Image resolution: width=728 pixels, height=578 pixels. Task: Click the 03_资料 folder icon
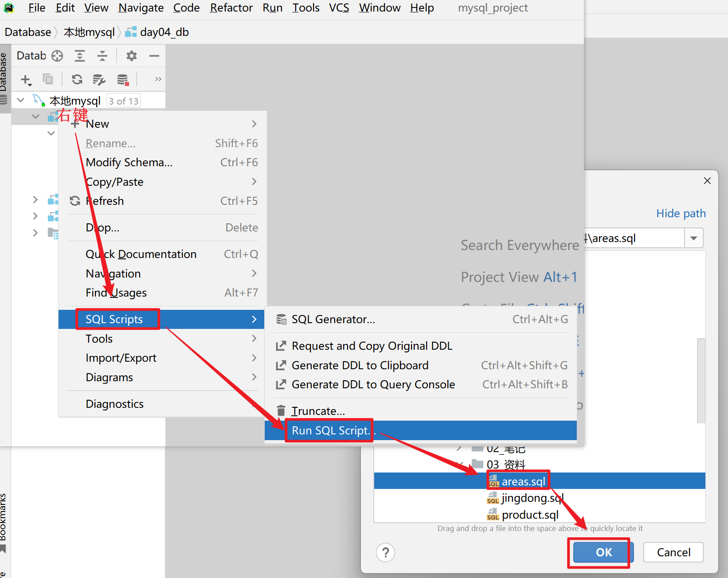tap(478, 464)
